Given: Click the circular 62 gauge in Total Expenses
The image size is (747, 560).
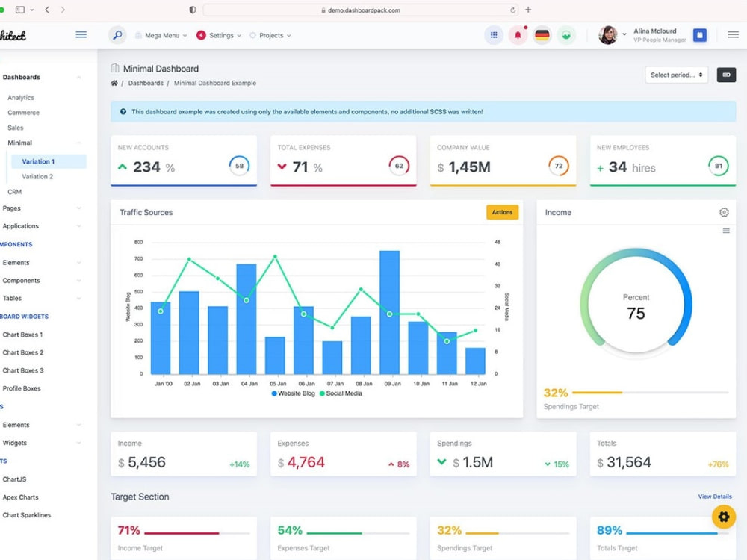Looking at the screenshot, I should pos(399,166).
